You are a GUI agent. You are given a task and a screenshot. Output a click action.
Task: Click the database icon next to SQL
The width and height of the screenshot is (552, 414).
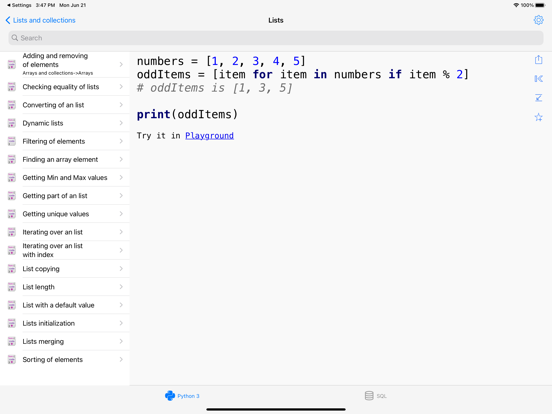click(x=369, y=396)
